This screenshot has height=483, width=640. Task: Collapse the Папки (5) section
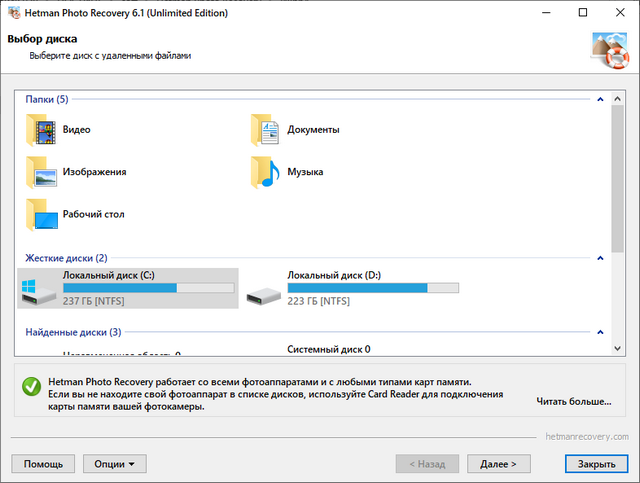(x=599, y=100)
